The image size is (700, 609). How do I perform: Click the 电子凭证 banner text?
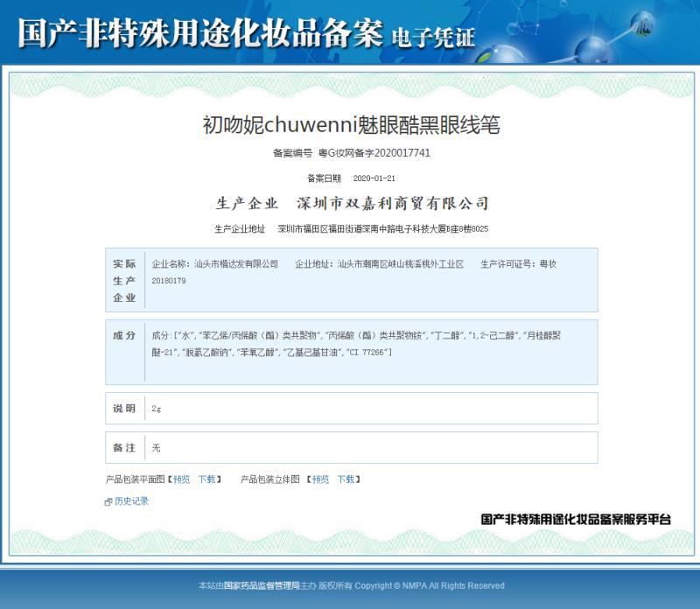pos(433,38)
